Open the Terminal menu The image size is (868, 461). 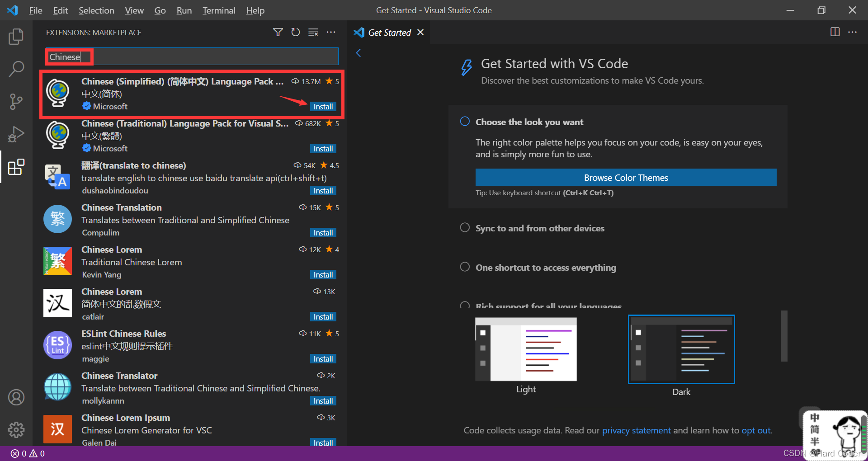click(x=219, y=10)
